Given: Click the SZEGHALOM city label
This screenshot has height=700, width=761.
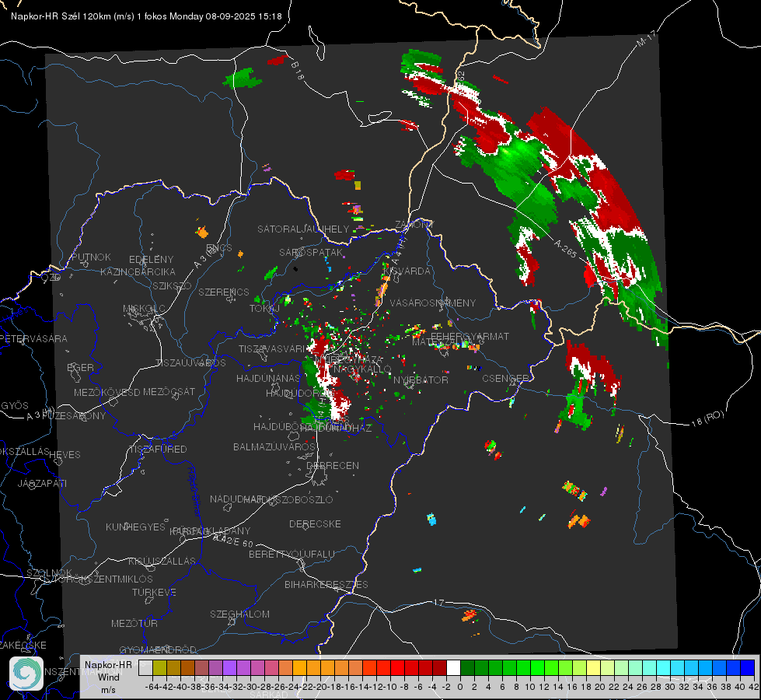Looking at the screenshot, I should (239, 614).
